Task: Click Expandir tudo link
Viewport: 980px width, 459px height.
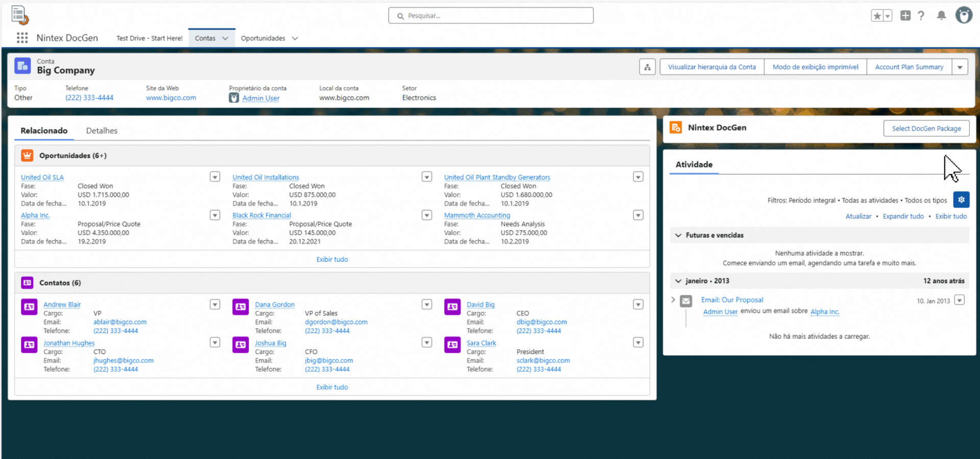Action: tap(903, 216)
